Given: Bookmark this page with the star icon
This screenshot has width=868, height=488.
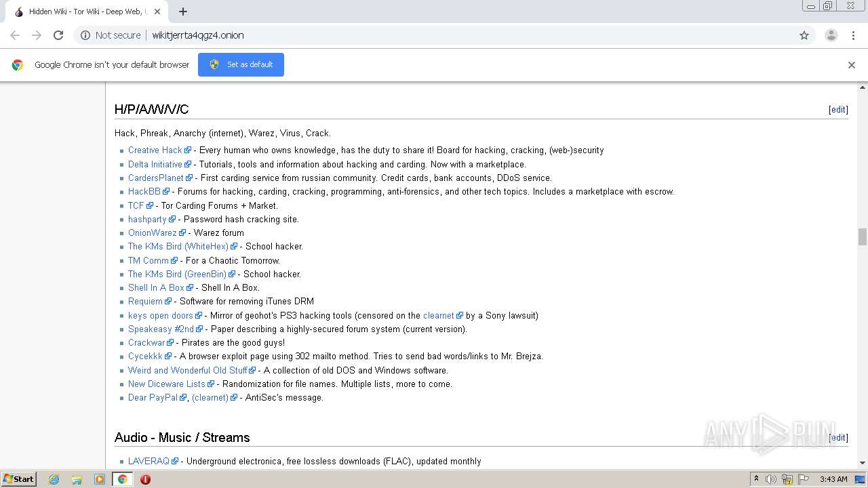Looking at the screenshot, I should point(804,35).
